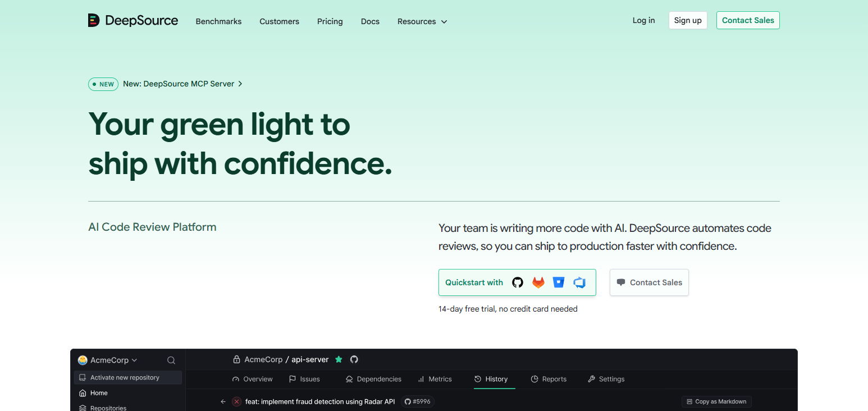Image resolution: width=868 pixels, height=411 pixels.
Task: Click the GitHub icon next to api-server
Action: pos(354,359)
